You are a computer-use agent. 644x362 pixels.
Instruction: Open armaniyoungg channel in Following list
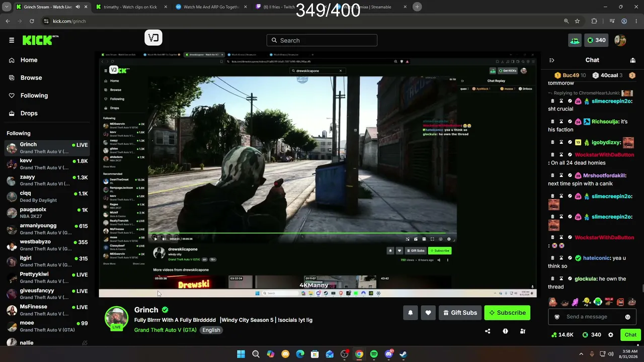pos(46,229)
